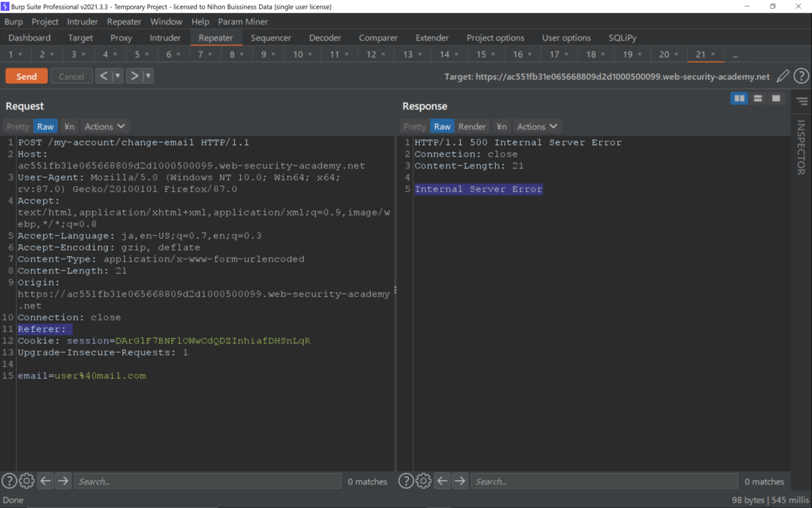The height and width of the screenshot is (508, 812).
Task: Toggle response ¥n non-printable characters
Action: click(501, 127)
